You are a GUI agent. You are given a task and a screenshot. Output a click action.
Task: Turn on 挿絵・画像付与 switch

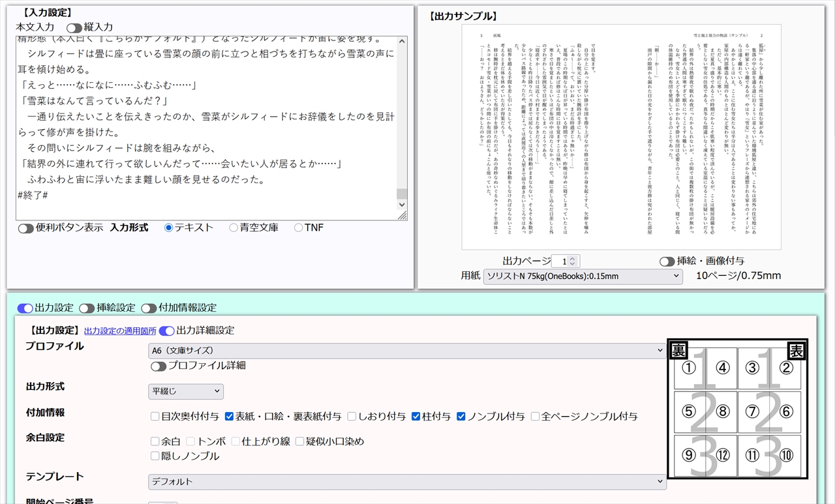coord(667,261)
